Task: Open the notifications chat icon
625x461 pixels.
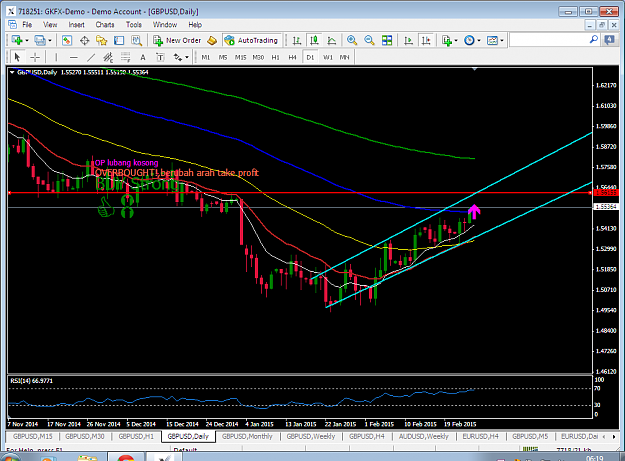Action: coord(609,40)
